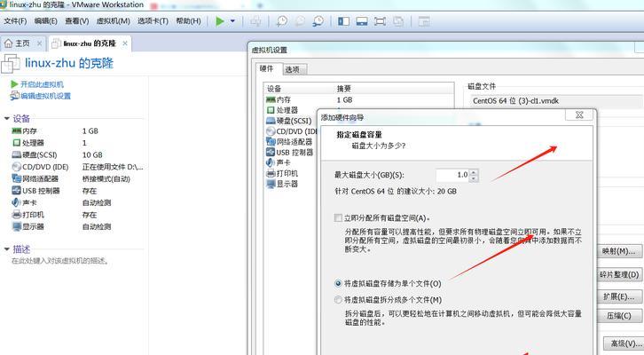Click the maximum disk size input field
Image resolution: width=644 pixels, height=355 pixels.
[x=452, y=175]
